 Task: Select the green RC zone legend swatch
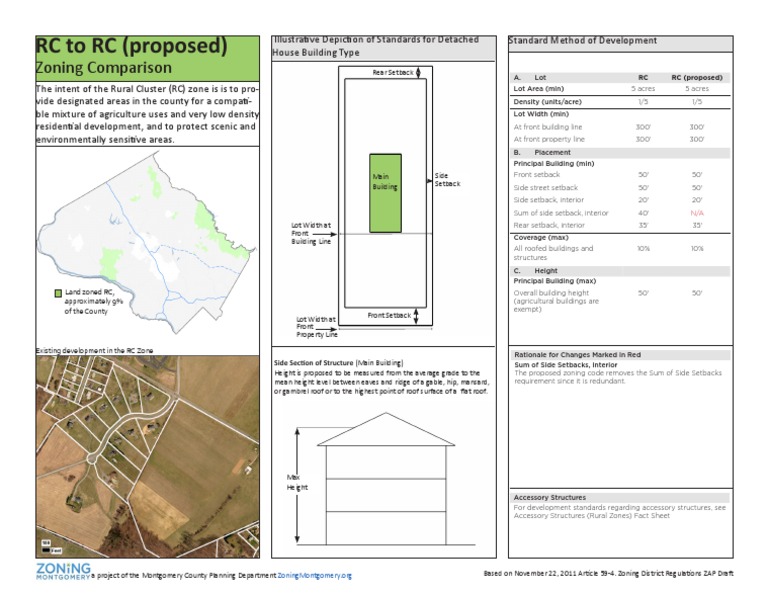(58, 293)
